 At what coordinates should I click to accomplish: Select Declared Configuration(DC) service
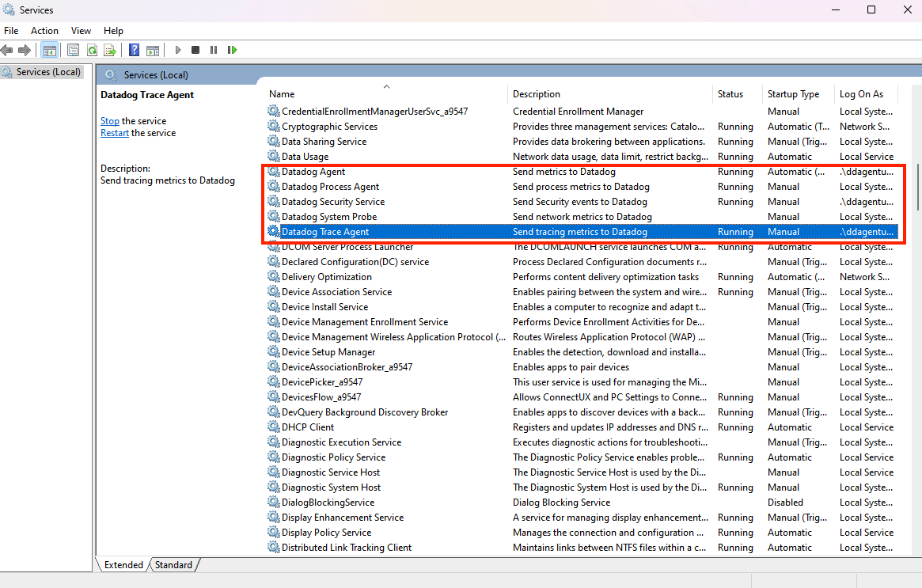[x=582, y=262]
